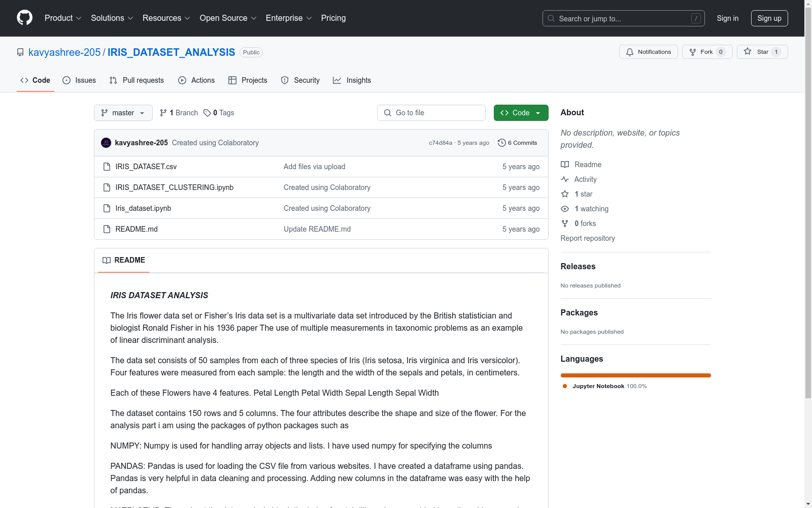This screenshot has height=508, width=812.
Task: Click the book icon next to Readme
Action: click(x=565, y=165)
